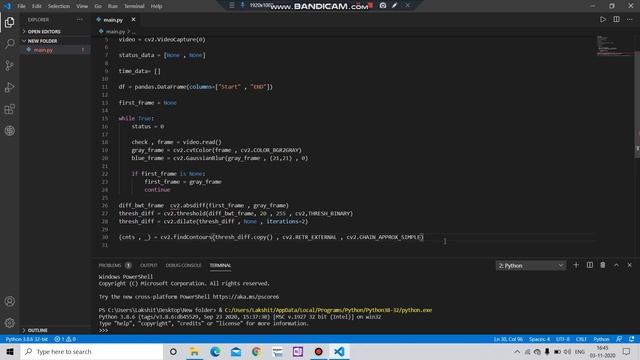Screen dimensions: 640x360
Task: Open OneNote from the taskbar
Action: point(298,351)
